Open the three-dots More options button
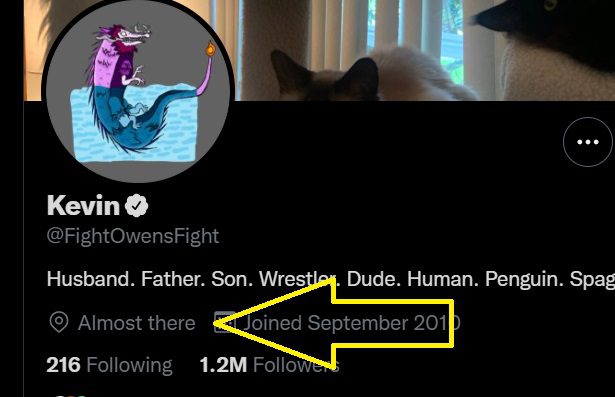The image size is (615, 397). [588, 142]
